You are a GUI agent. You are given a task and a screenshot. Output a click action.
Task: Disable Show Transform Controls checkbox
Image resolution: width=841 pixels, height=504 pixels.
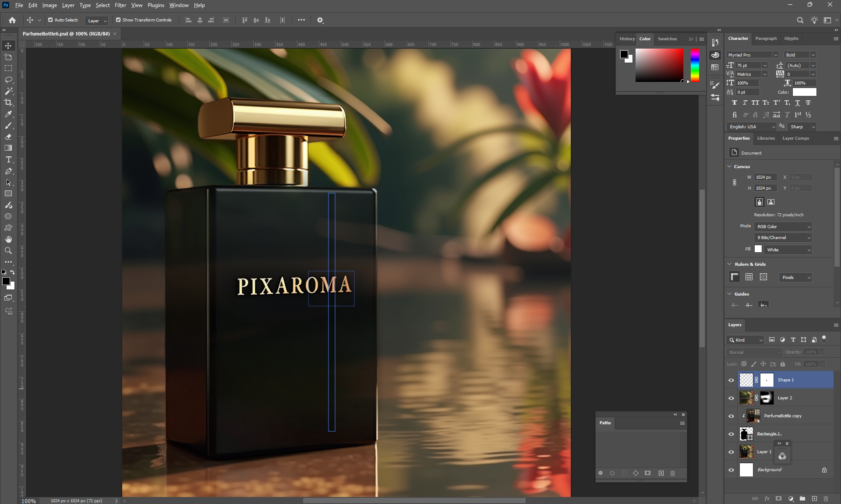point(118,20)
